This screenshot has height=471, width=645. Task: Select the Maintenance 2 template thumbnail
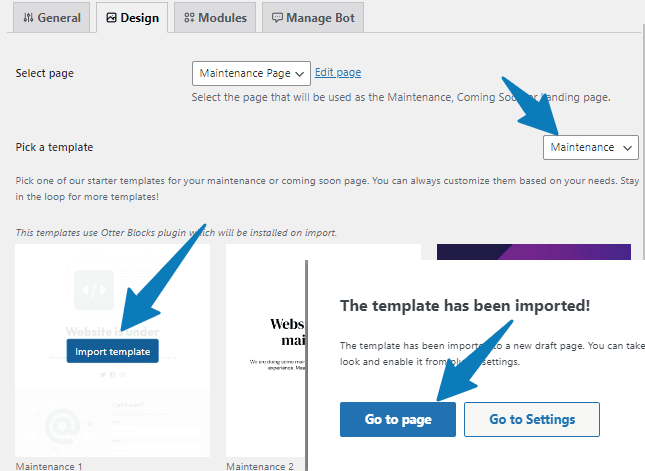click(x=265, y=350)
